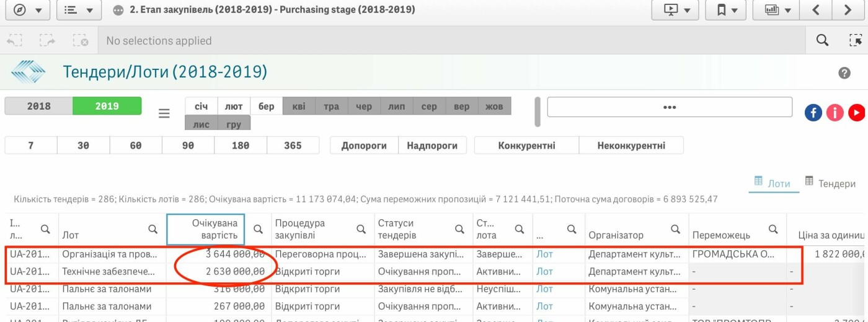Switch to the Лоти tab

tap(773, 183)
